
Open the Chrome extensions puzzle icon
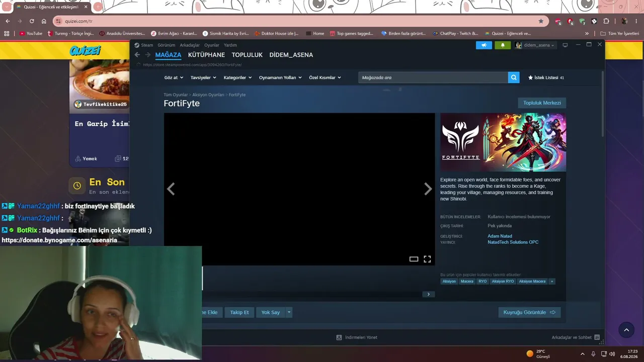[606, 21]
